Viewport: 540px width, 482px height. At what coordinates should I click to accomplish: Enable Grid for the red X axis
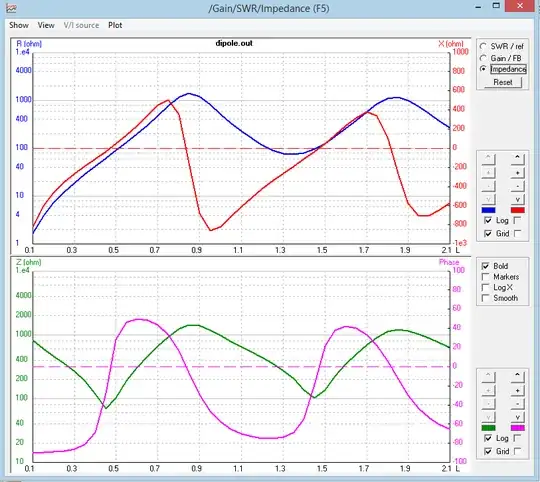517,233
